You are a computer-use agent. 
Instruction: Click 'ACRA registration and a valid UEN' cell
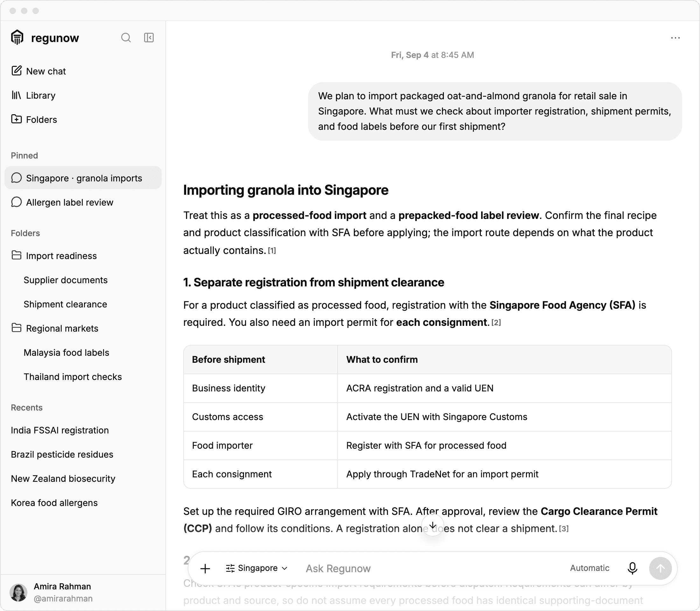[x=504, y=388]
